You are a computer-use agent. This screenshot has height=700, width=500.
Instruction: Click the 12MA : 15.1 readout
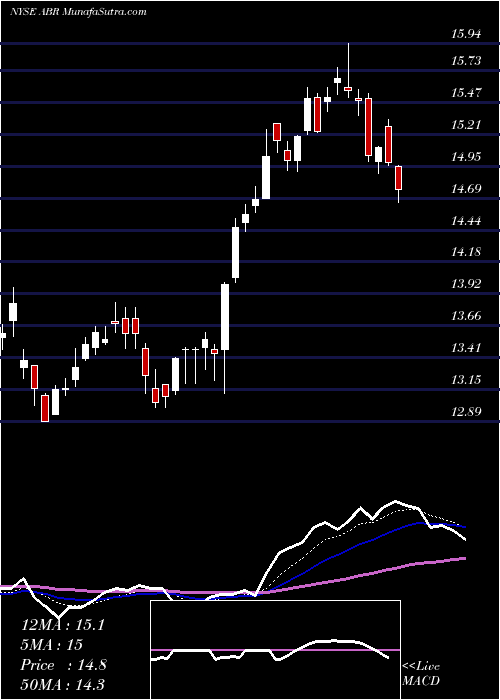pyautogui.click(x=62, y=625)
